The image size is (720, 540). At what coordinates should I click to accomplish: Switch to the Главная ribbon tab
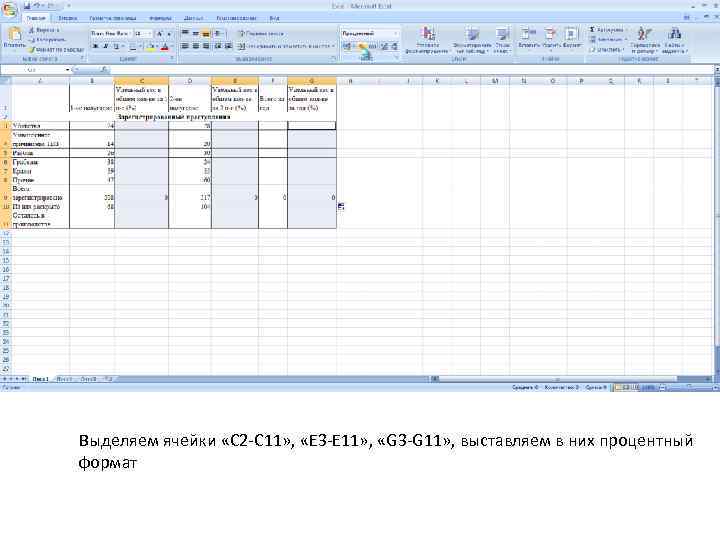[35, 18]
